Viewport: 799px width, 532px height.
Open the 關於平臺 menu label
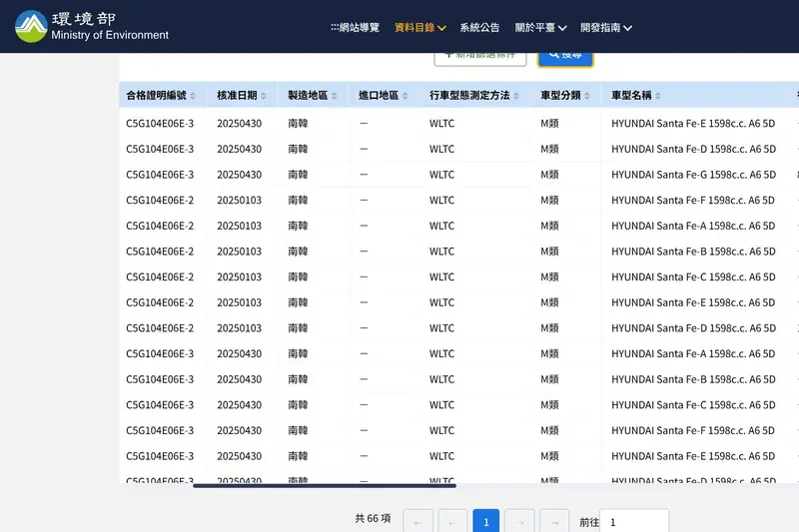(x=535, y=28)
